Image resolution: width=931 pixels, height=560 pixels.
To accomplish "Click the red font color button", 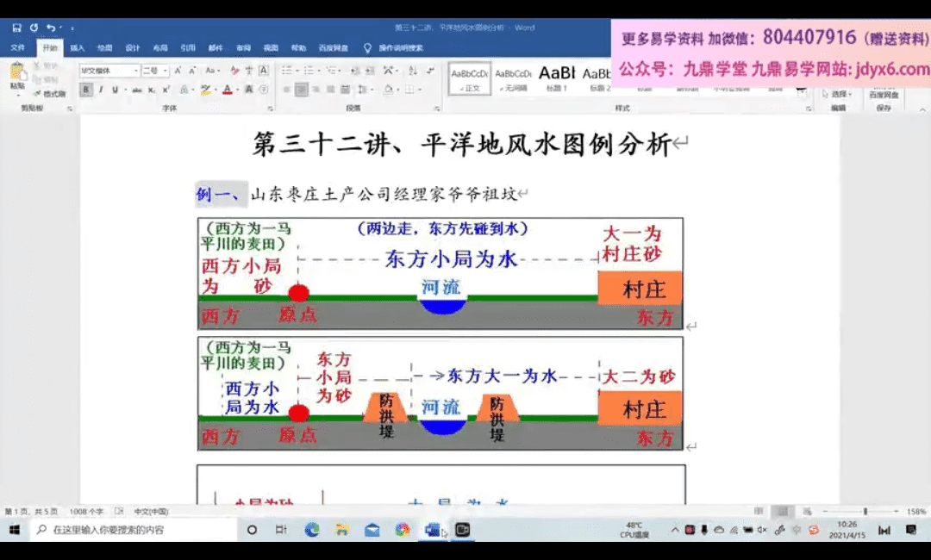I will (x=227, y=90).
